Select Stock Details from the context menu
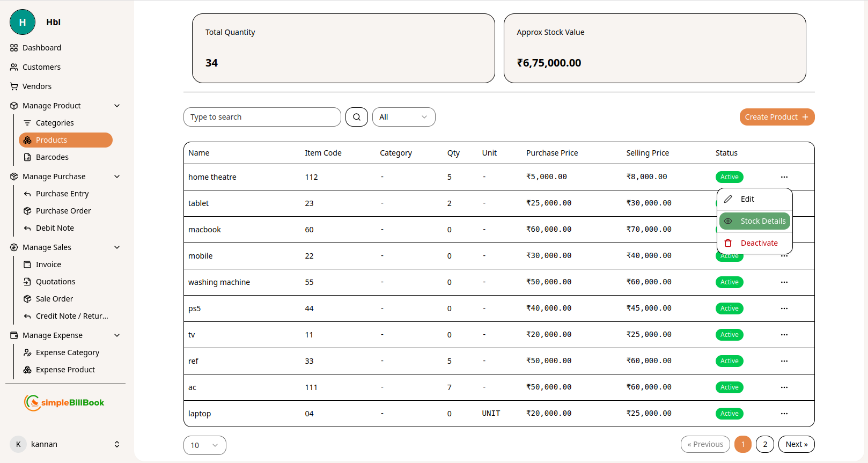 coord(755,221)
